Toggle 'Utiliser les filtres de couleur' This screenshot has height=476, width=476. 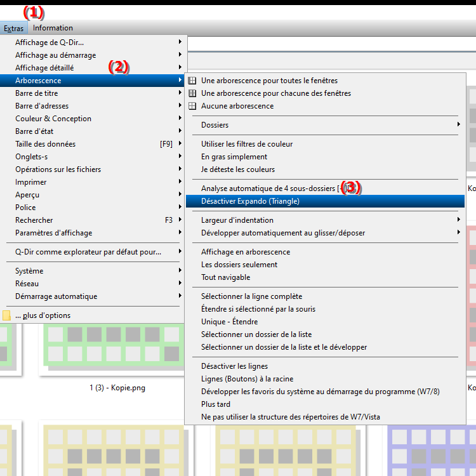(325, 144)
